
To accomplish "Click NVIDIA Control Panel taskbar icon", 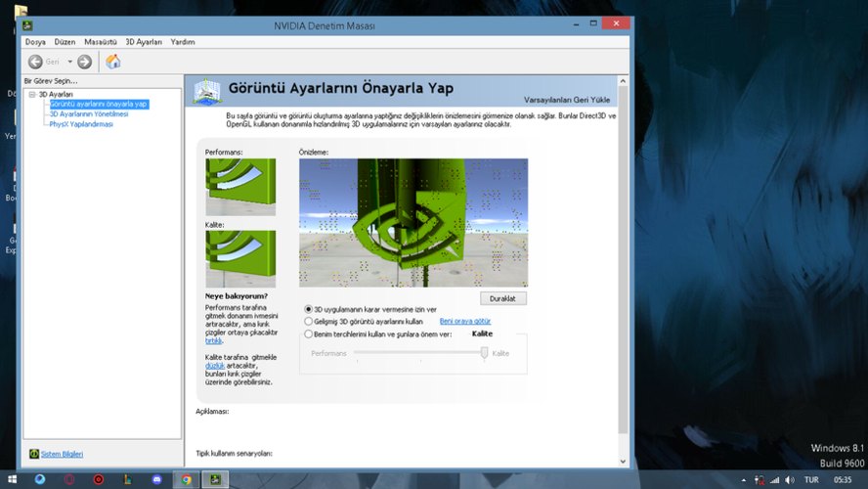I will click(x=215, y=479).
